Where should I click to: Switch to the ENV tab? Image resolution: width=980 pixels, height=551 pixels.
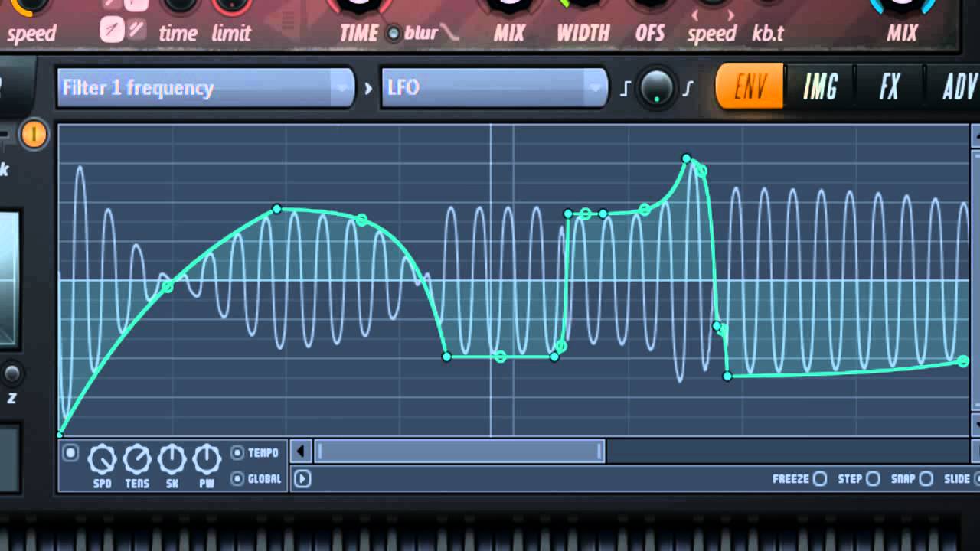(x=750, y=86)
